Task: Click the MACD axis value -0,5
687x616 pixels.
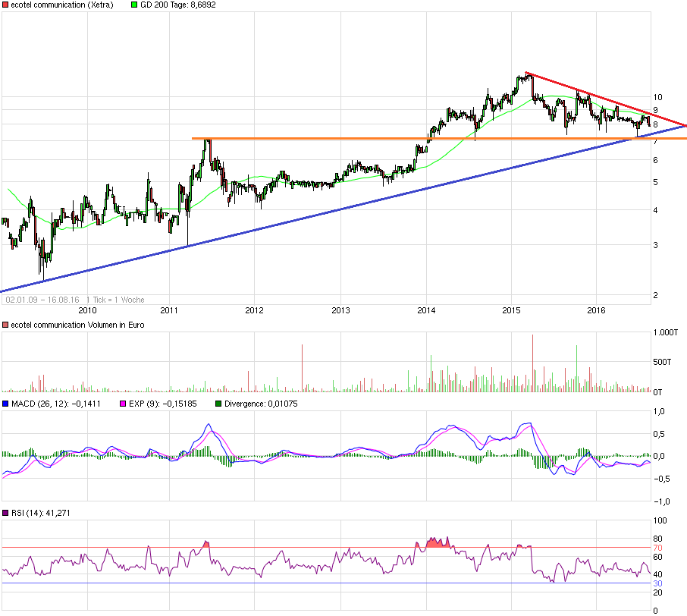Action: (661, 479)
